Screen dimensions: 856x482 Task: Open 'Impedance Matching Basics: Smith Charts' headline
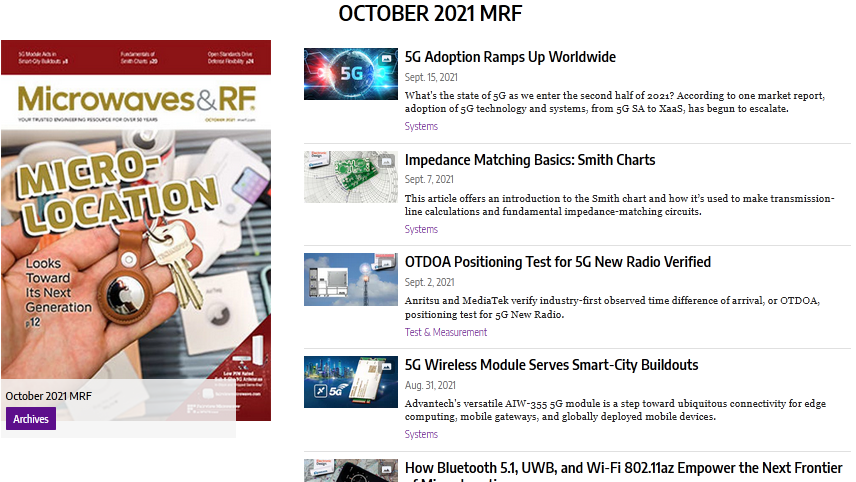tap(530, 160)
